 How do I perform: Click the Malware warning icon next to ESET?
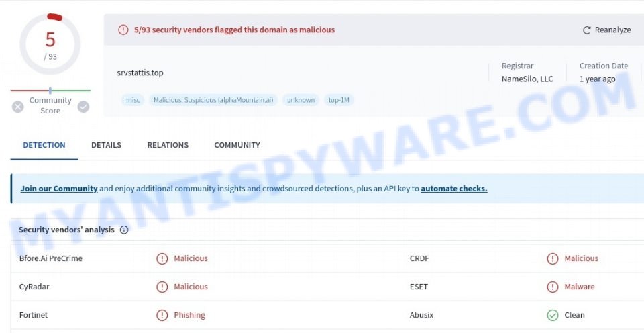[x=553, y=287]
